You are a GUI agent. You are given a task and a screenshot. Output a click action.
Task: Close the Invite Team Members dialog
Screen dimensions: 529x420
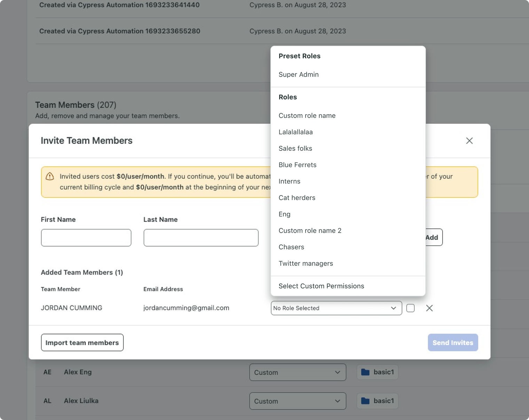point(469,141)
